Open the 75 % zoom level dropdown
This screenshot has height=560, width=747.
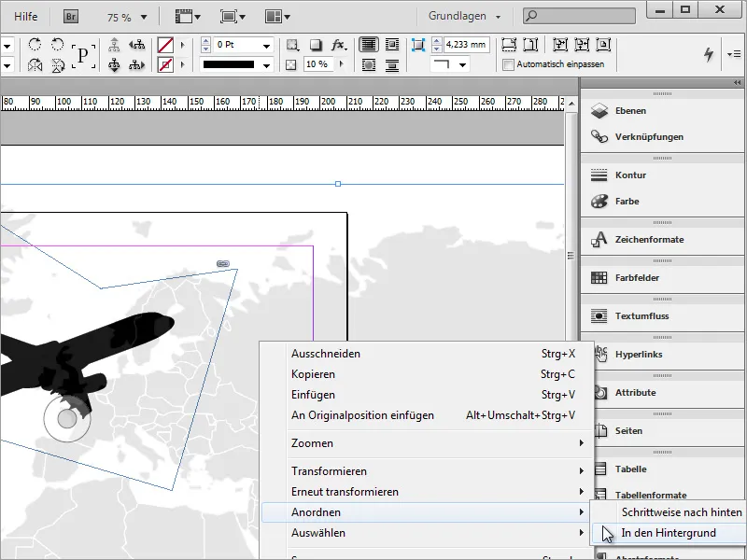[x=125, y=17]
